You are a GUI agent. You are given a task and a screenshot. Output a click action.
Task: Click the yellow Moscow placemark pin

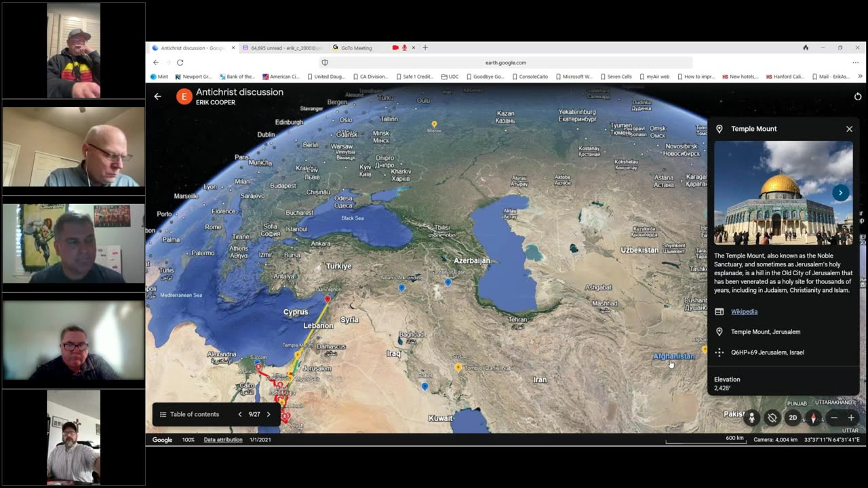434,125
